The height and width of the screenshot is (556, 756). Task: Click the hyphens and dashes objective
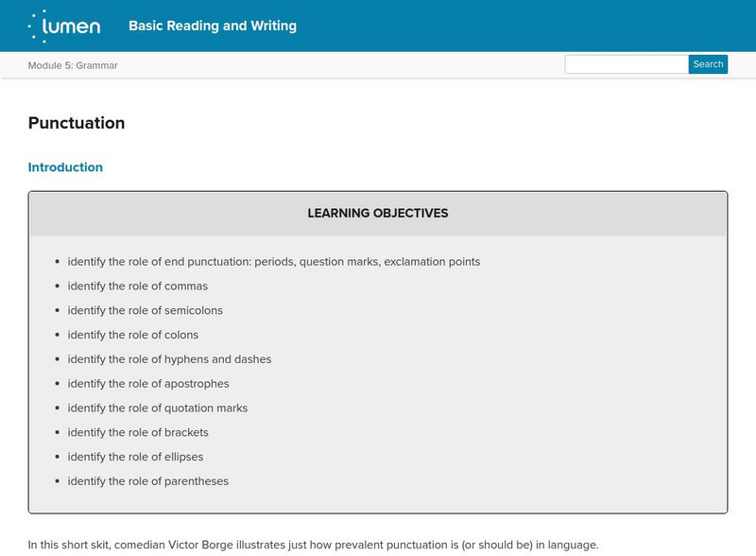coord(169,359)
